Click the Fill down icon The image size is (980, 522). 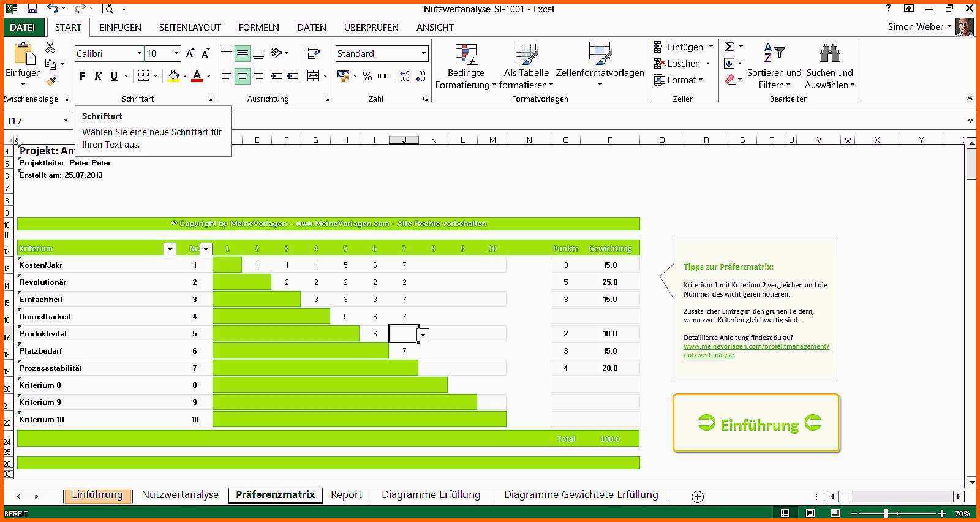[x=729, y=63]
